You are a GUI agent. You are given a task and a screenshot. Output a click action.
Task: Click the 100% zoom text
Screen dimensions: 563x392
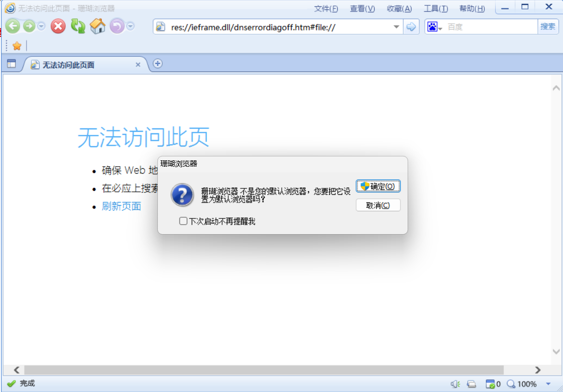(x=528, y=384)
